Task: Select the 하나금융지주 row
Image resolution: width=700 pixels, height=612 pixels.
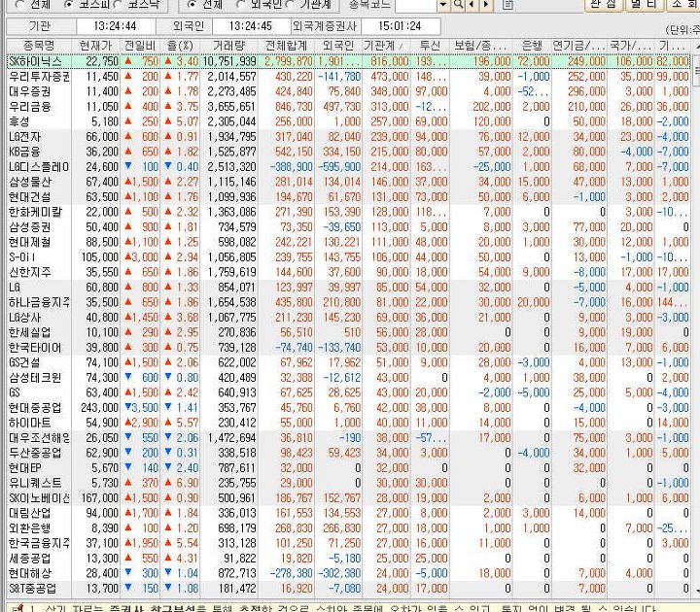Action: pos(349,302)
